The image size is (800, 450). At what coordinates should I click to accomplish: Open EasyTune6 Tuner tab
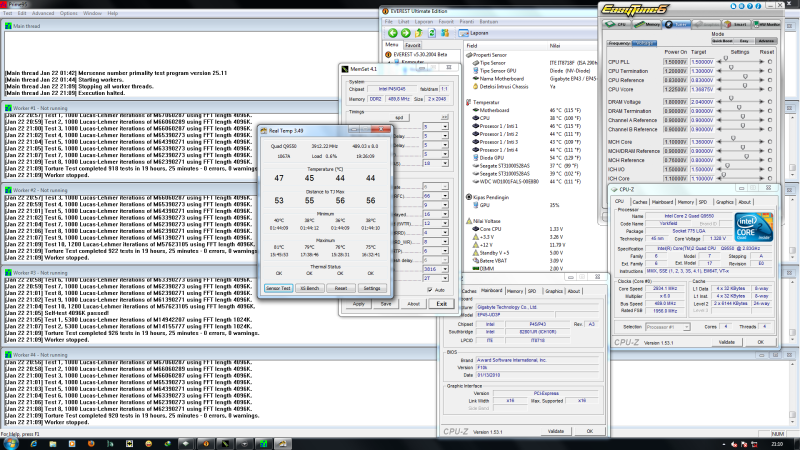coord(677,24)
